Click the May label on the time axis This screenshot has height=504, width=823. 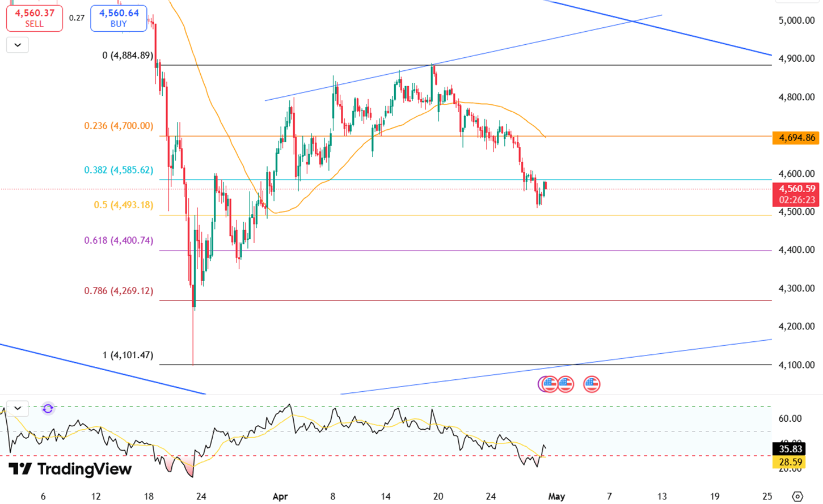pos(556,496)
